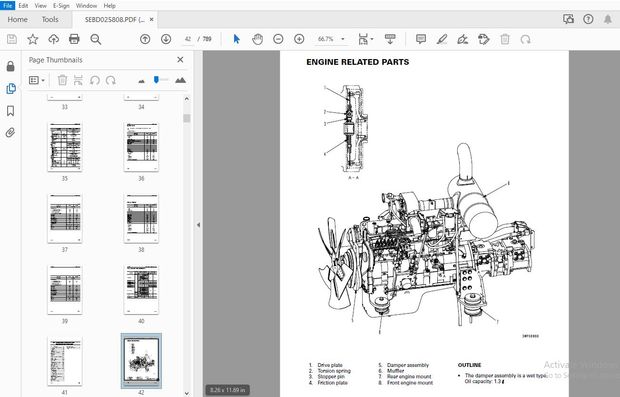Select page 40 thumbnail
This screenshot has height=397, width=620.
[141, 290]
